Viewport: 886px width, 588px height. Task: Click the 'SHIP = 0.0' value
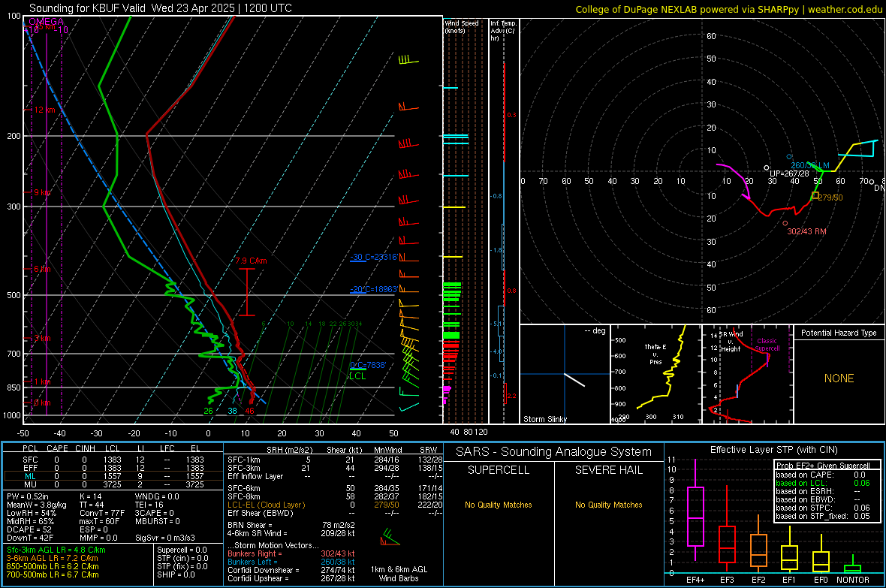tap(176, 574)
